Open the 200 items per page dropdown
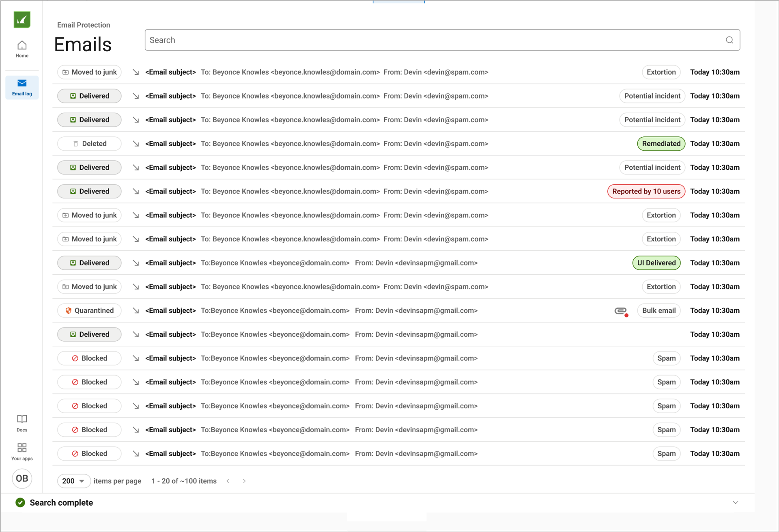 73,481
